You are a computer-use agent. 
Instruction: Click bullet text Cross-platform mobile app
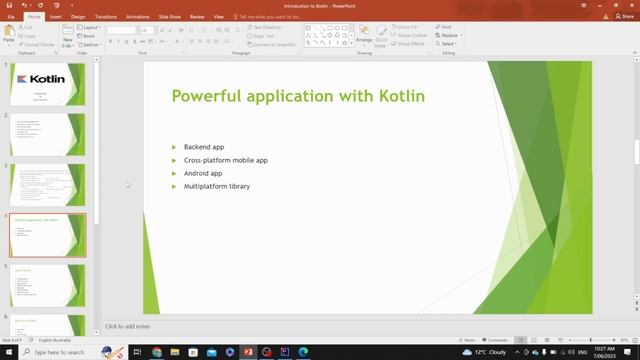click(226, 160)
